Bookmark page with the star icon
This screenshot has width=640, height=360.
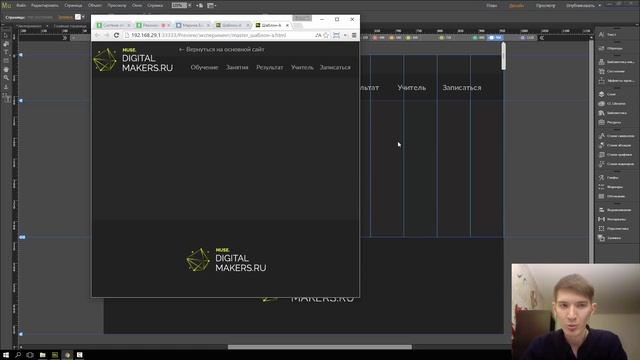[326, 36]
